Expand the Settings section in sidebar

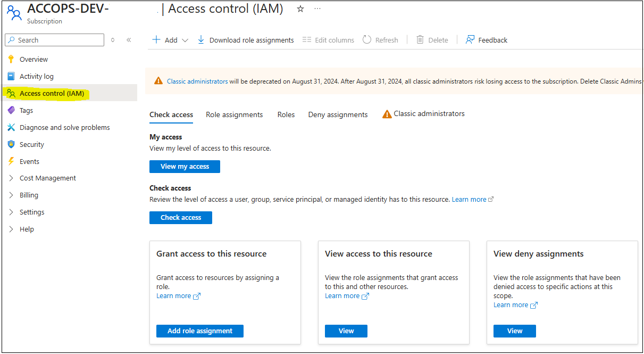click(32, 212)
